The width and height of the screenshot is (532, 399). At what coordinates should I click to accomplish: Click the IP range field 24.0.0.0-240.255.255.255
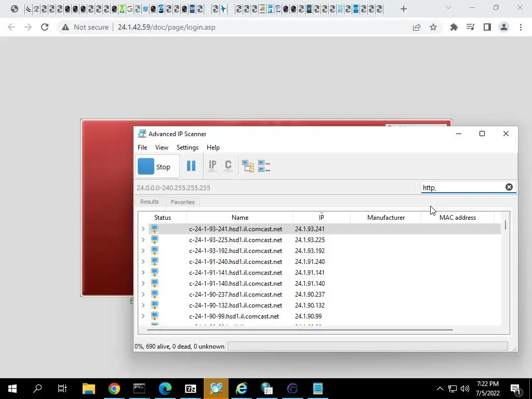[x=276, y=188]
